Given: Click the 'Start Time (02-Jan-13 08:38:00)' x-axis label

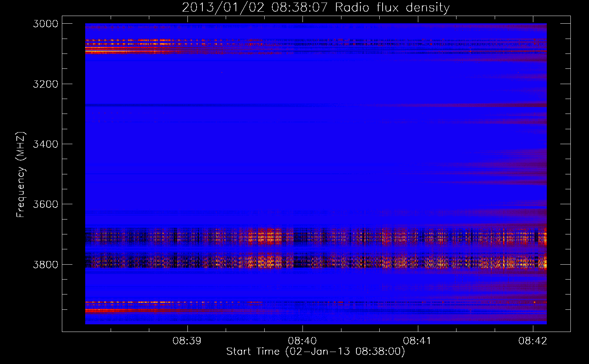Looking at the screenshot, I should tap(316, 352).
